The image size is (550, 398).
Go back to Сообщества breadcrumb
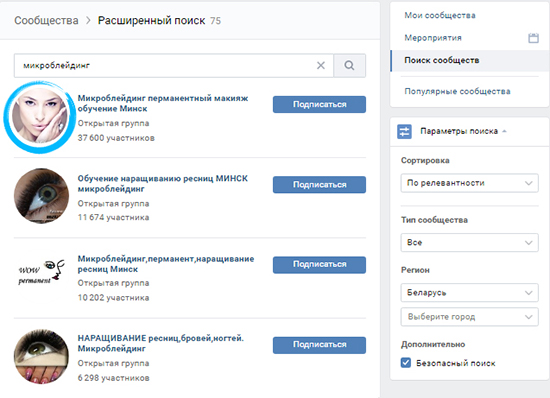[46, 21]
